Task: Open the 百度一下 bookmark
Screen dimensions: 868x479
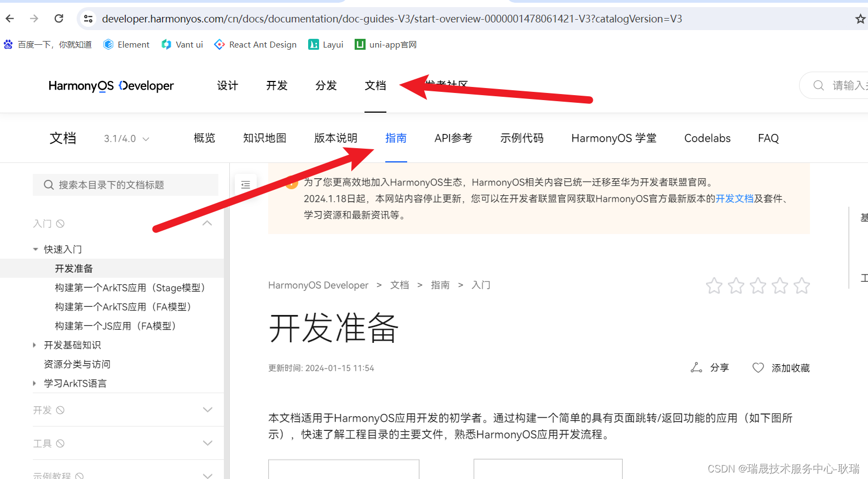Action: [48, 44]
